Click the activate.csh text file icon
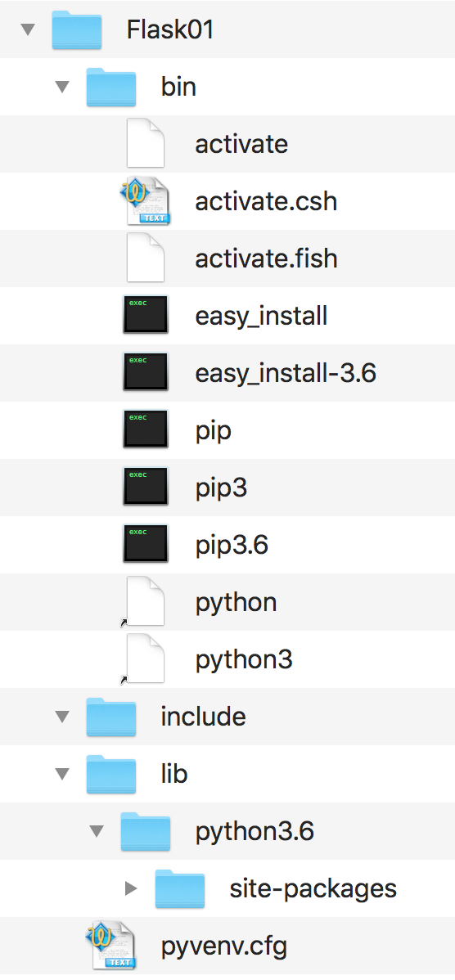The width and height of the screenshot is (455, 980). click(145, 200)
